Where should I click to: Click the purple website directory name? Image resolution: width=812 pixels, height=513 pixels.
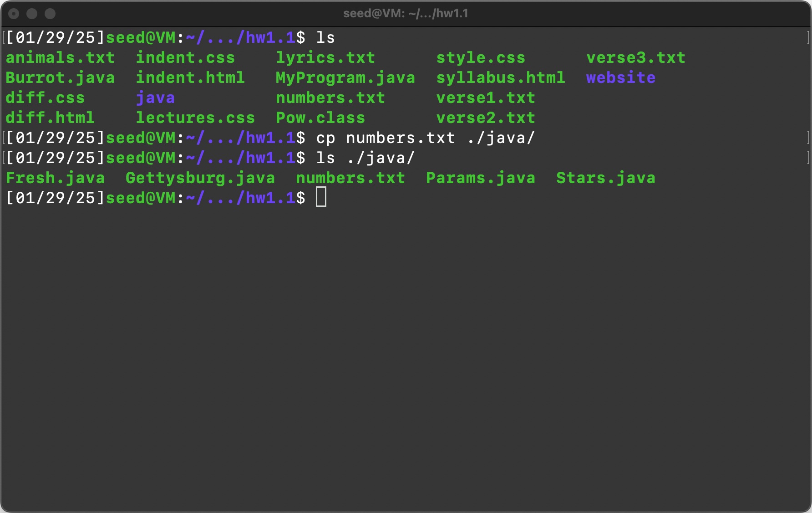621,78
